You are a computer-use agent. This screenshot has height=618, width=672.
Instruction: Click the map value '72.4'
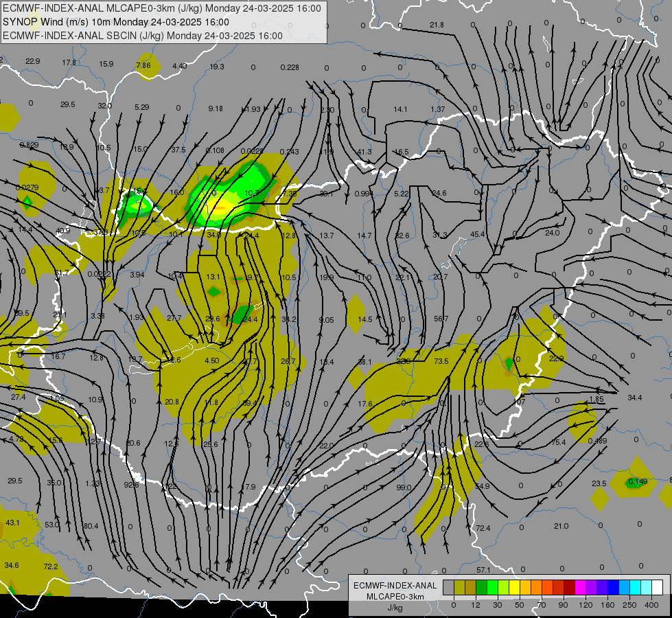click(483, 528)
